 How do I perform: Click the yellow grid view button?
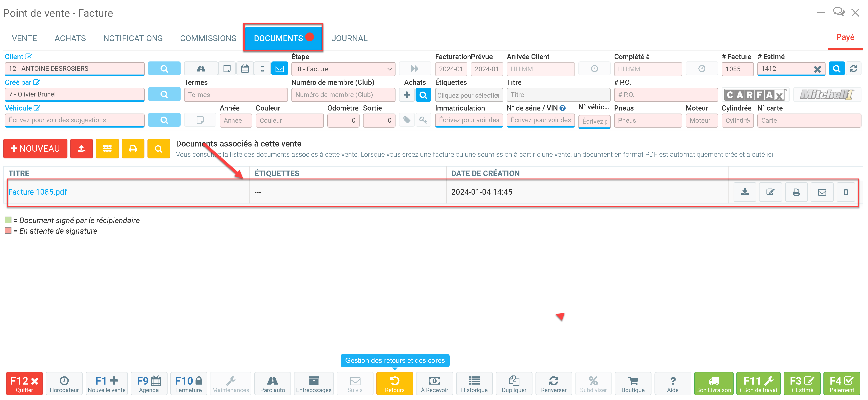(107, 149)
